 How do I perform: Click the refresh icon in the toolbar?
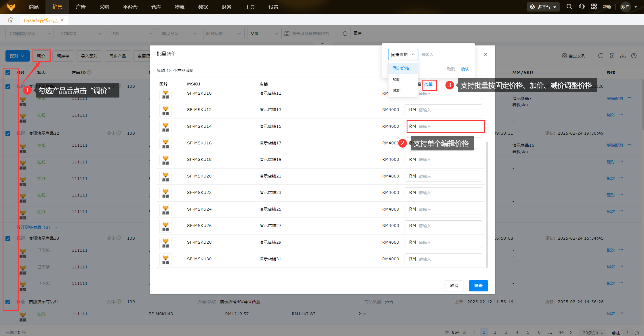coord(601,56)
